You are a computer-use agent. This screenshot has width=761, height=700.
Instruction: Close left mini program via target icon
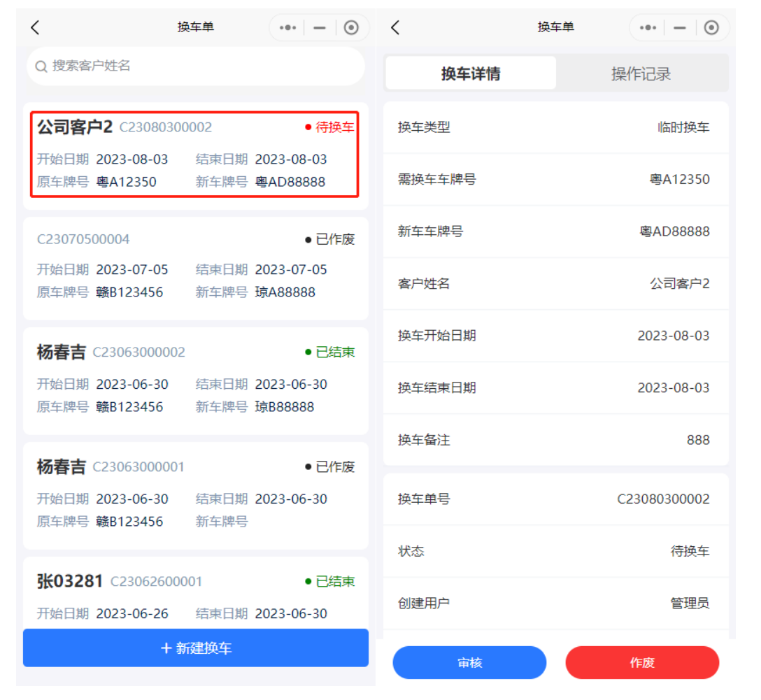pos(351,28)
